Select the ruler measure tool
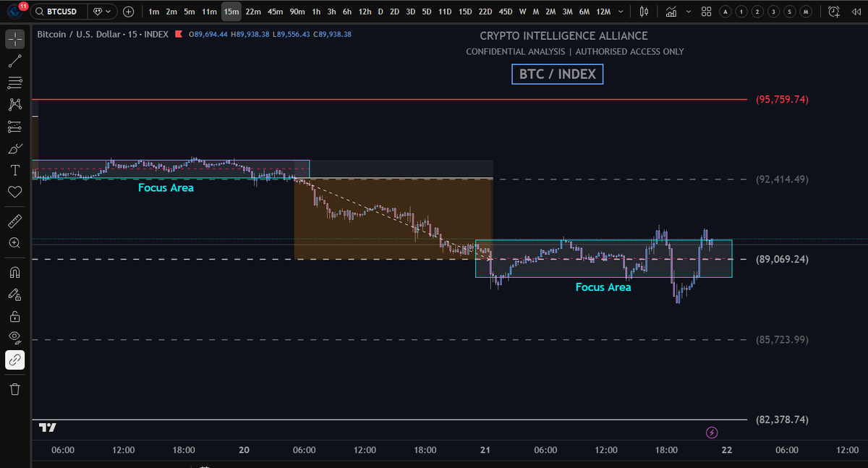The height and width of the screenshot is (468, 868). coord(14,221)
